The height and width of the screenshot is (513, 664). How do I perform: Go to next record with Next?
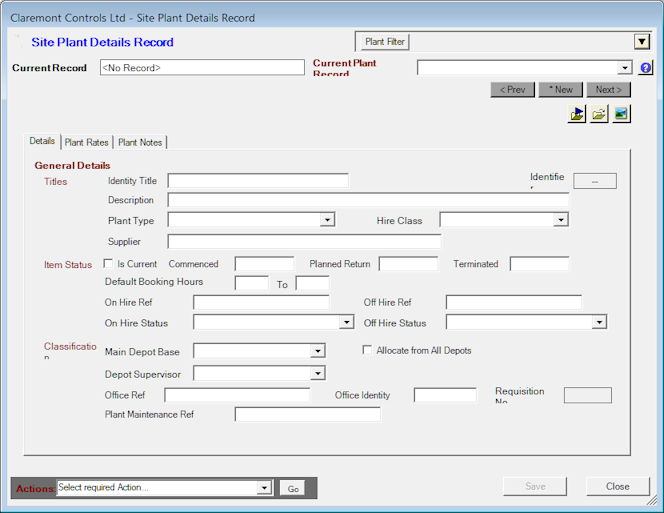(609, 90)
